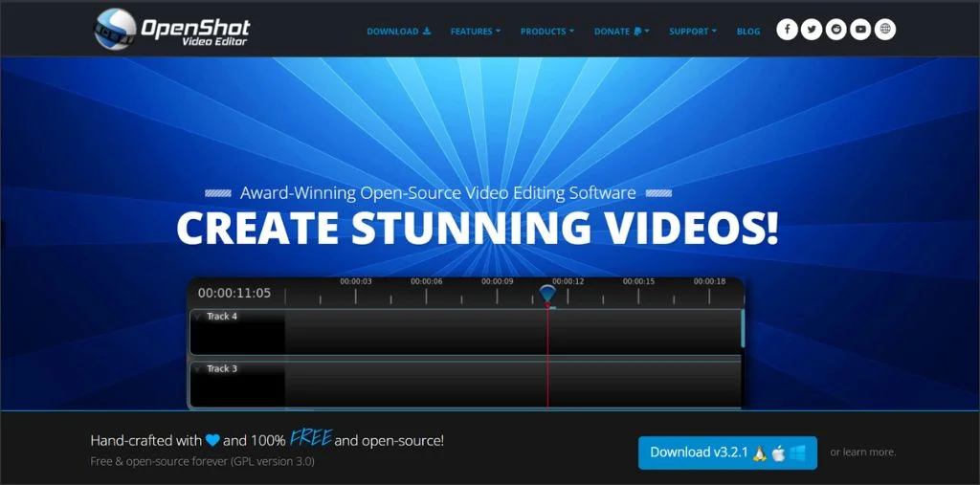
Task: Click the blue heart icon
Action: click(x=212, y=441)
